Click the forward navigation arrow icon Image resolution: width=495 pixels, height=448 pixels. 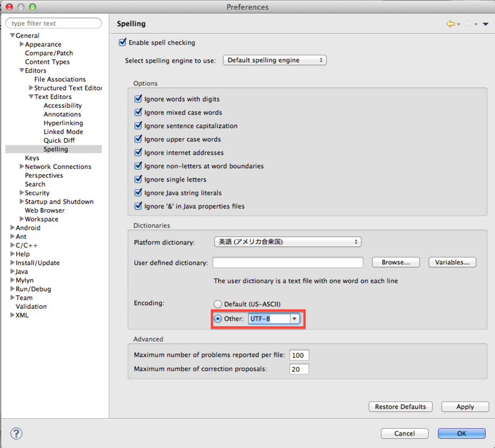coord(468,24)
